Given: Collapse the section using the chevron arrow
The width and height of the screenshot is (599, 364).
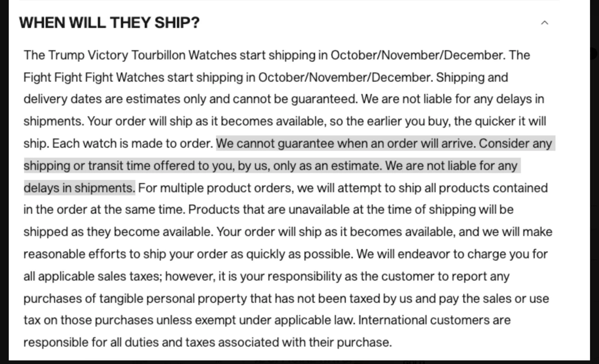Looking at the screenshot, I should point(544,23).
